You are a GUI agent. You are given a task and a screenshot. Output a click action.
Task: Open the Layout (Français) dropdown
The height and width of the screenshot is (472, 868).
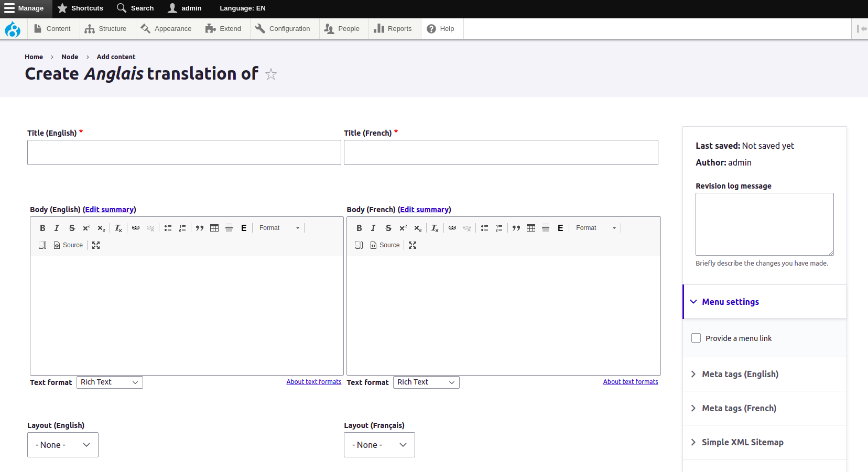[379, 445]
